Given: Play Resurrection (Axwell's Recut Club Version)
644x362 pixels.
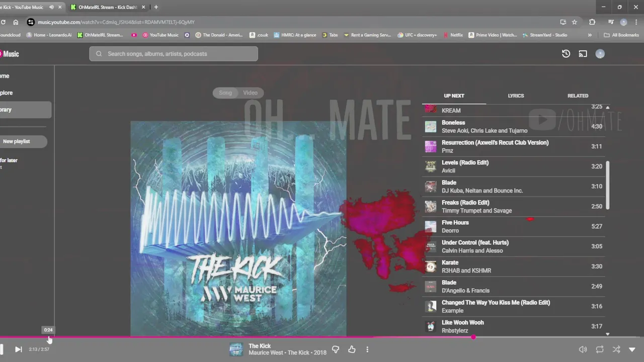Looking at the screenshot, I should pyautogui.click(x=513, y=146).
